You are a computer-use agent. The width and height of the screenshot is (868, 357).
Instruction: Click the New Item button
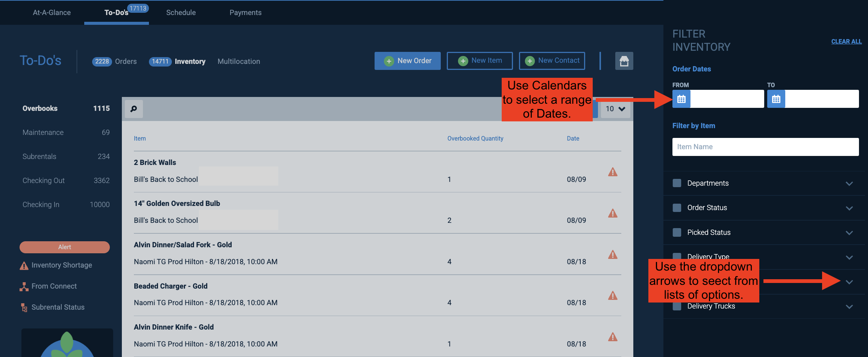[x=480, y=61]
